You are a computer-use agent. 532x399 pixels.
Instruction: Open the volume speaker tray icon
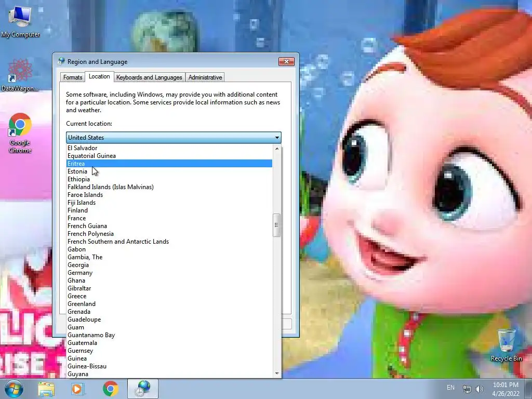(479, 389)
